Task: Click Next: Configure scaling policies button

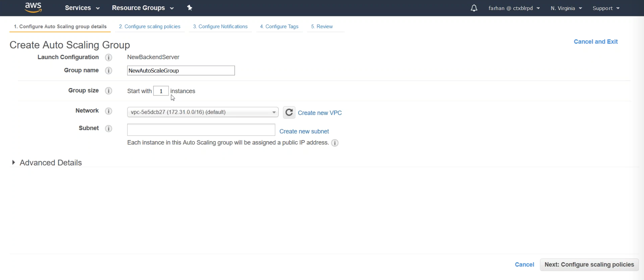Action: click(589, 264)
